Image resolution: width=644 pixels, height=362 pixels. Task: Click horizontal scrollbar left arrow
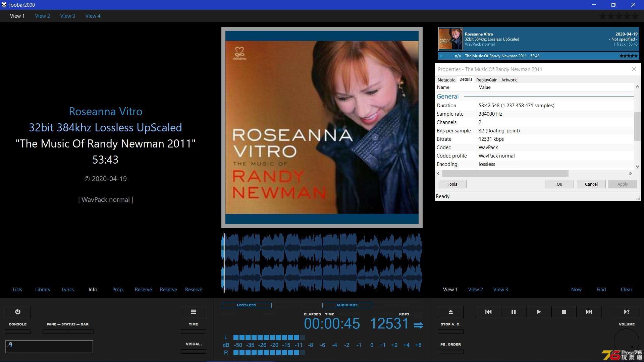[x=438, y=174]
